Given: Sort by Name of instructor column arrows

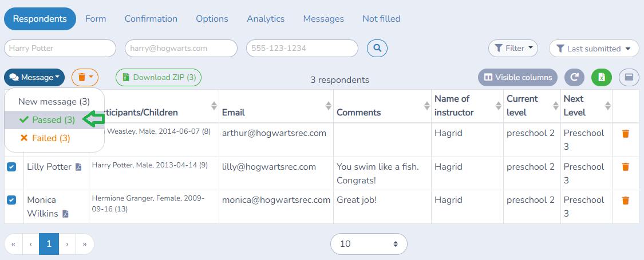Looking at the screenshot, I should coord(499,106).
